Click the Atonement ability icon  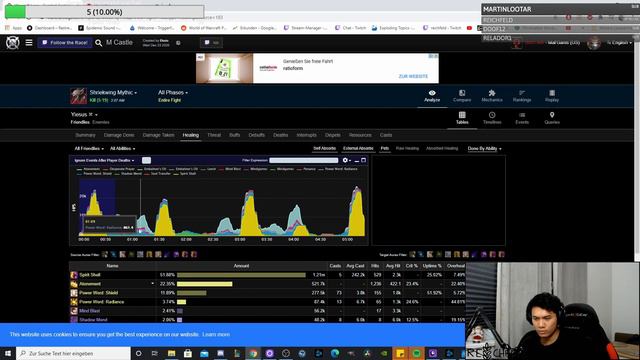point(74,284)
